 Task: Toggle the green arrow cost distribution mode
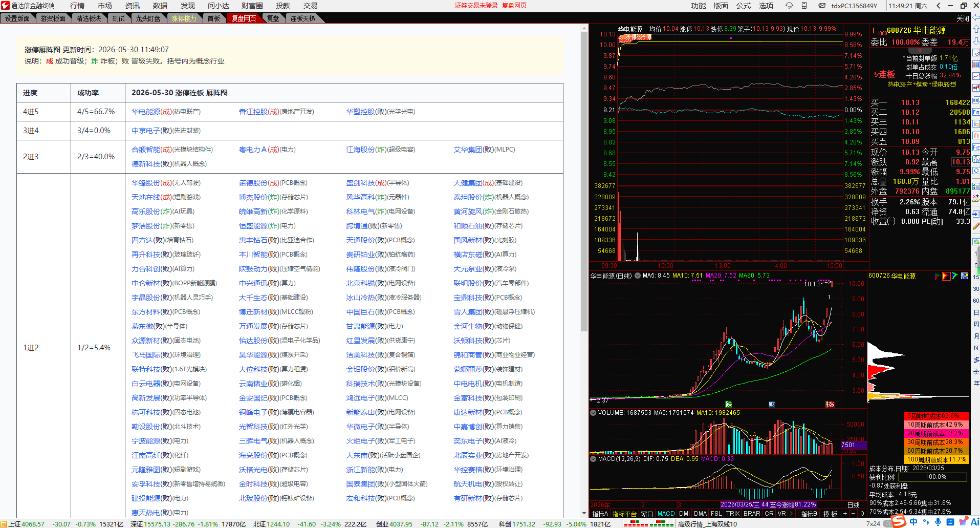point(955,276)
